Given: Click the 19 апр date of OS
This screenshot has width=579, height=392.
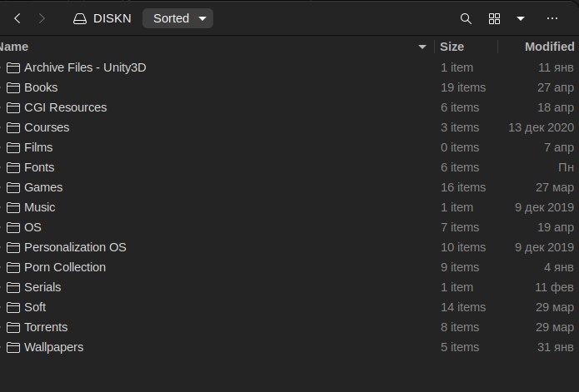Looking at the screenshot, I should pos(556,227).
